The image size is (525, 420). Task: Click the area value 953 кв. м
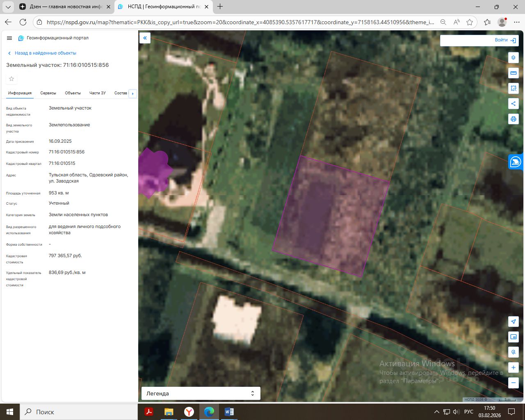[x=59, y=193]
